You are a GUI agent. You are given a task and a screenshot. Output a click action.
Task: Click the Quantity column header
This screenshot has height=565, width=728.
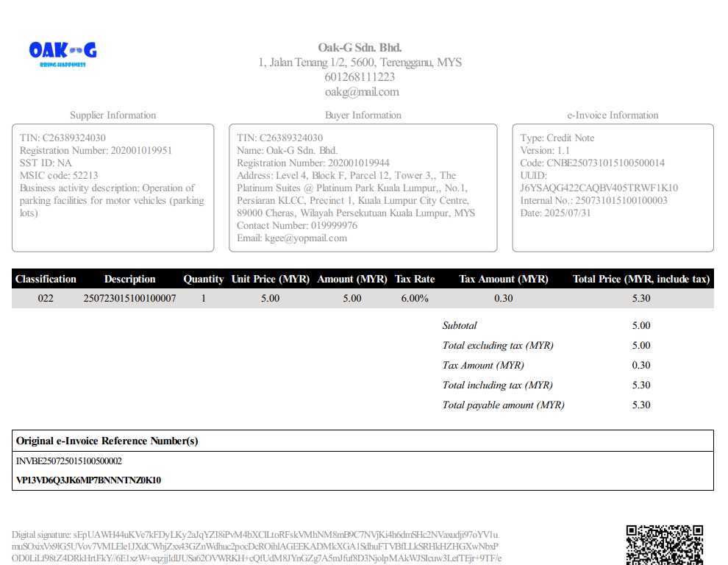(203, 280)
